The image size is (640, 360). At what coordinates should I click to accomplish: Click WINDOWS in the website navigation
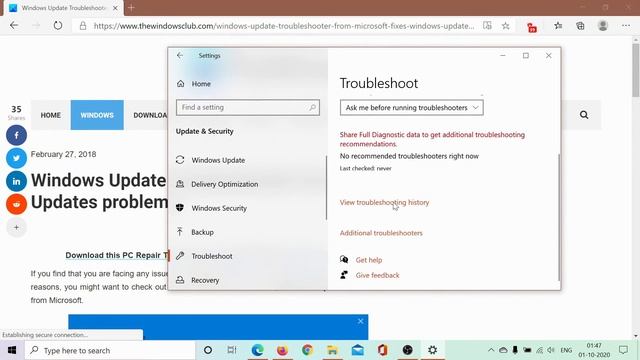click(x=97, y=115)
